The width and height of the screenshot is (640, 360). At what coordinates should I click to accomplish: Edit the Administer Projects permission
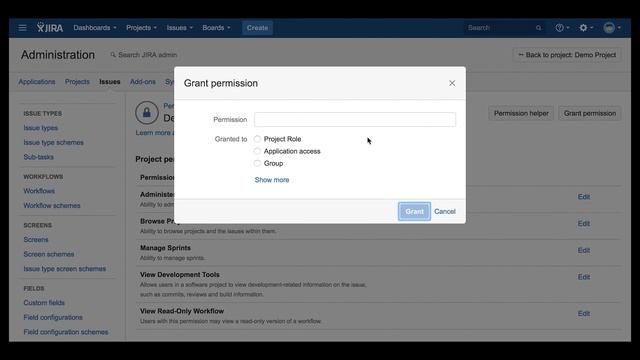click(584, 197)
